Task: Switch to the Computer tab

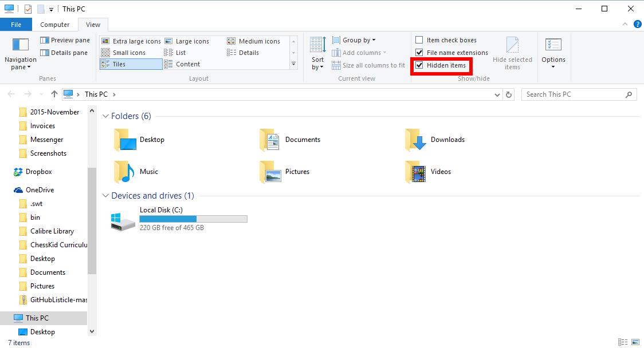Action: coord(54,24)
